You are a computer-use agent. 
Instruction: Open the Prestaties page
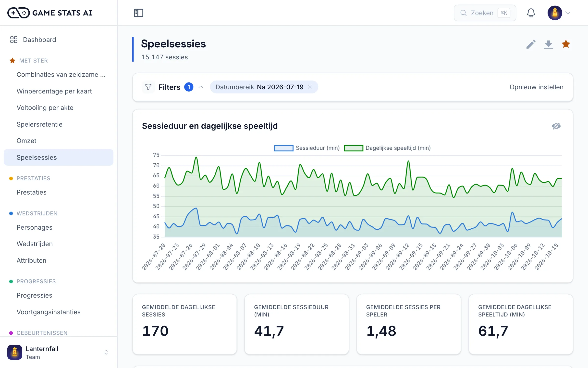coord(59,192)
